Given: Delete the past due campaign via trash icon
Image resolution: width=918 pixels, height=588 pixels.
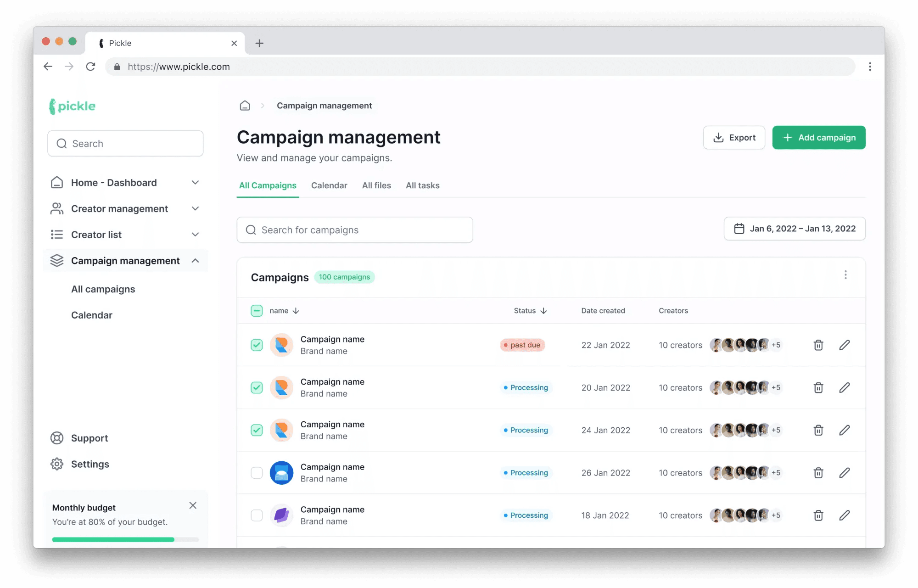Looking at the screenshot, I should 818,345.
